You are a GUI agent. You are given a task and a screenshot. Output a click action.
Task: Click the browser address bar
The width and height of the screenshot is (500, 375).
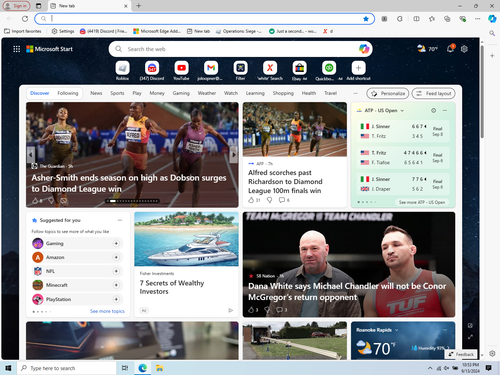205,19
